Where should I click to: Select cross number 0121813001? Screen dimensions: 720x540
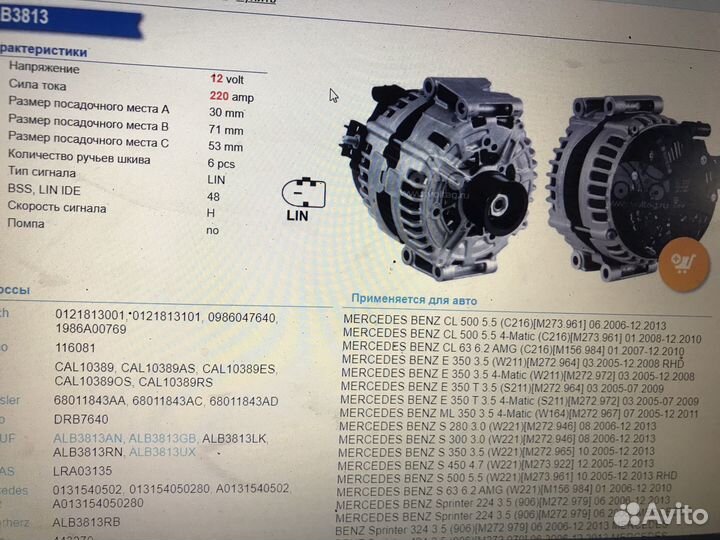pyautogui.click(x=90, y=315)
